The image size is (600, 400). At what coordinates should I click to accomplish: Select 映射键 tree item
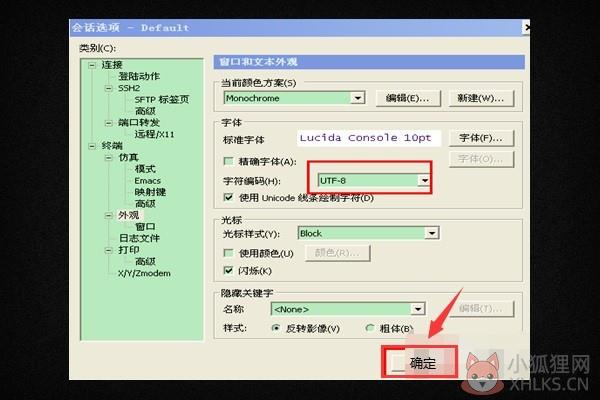150,192
